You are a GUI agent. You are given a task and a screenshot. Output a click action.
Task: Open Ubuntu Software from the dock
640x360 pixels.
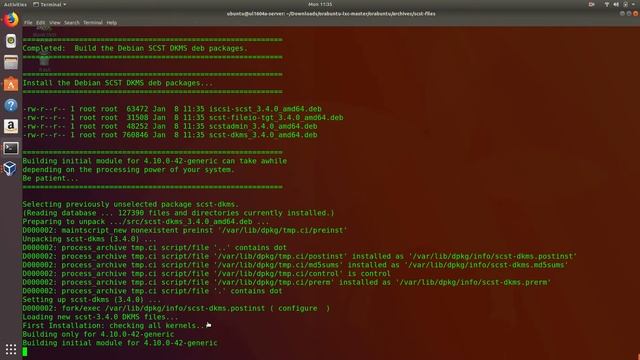pyautogui.click(x=11, y=84)
